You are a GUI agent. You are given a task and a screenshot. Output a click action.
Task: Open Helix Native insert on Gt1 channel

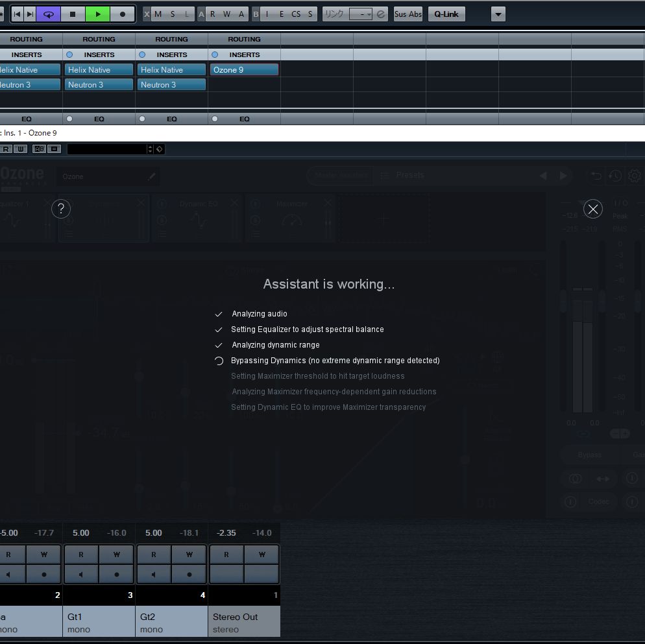[x=99, y=70]
